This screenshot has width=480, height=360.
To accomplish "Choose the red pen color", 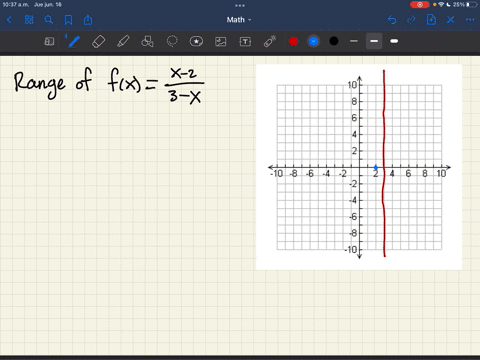I will pyautogui.click(x=294, y=41).
